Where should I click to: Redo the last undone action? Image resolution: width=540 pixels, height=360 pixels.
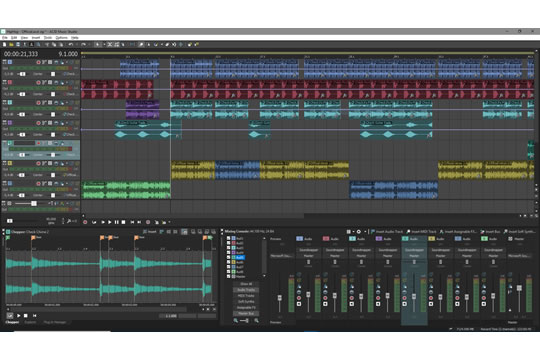(83, 44)
